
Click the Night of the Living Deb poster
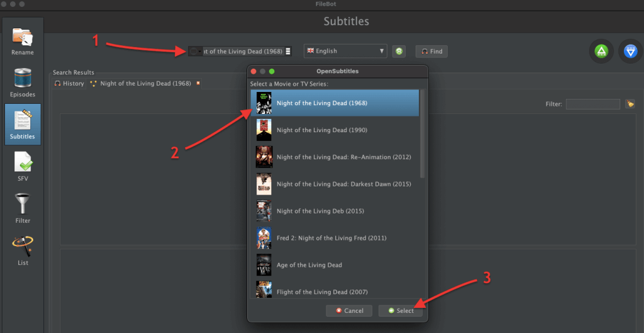[264, 211]
